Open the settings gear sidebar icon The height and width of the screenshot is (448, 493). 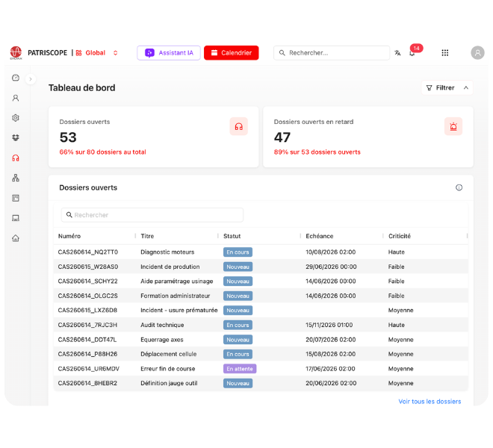tap(16, 118)
